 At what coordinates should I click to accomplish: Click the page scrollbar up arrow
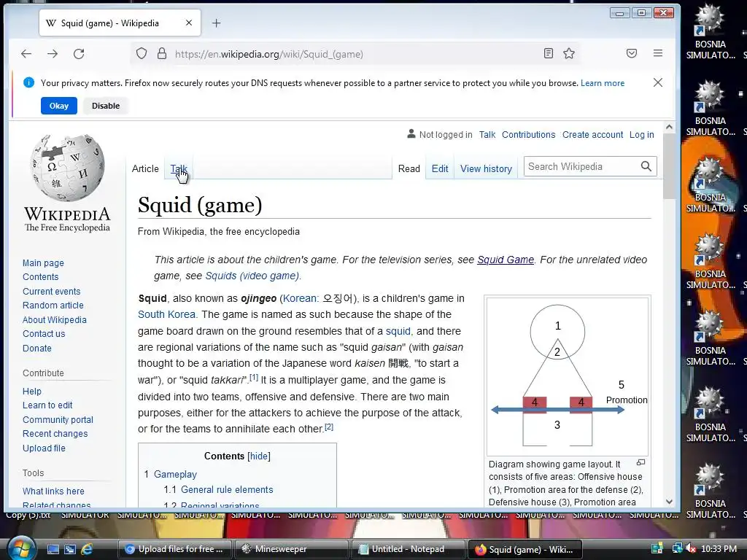[669, 127]
